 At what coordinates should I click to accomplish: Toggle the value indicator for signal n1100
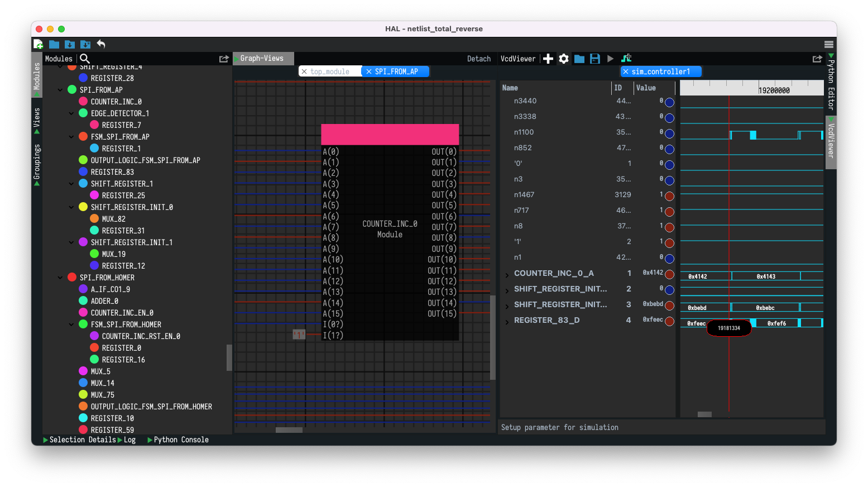(x=669, y=134)
